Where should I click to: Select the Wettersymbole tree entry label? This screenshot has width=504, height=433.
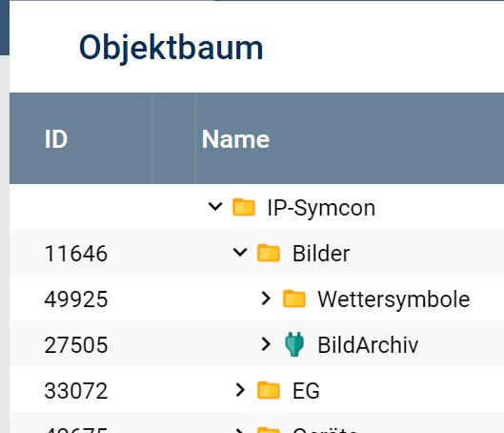coord(393,299)
